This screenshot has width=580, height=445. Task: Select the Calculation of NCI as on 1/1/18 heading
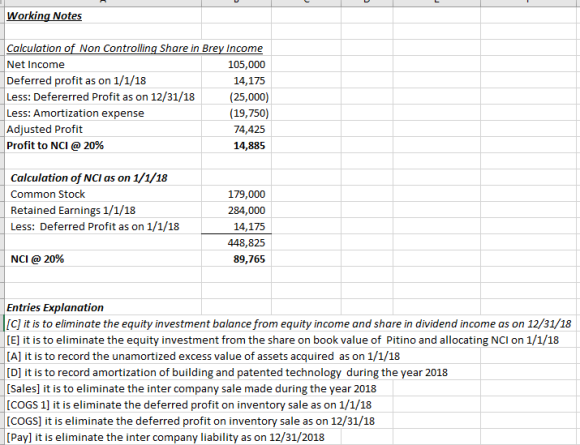click(x=89, y=178)
